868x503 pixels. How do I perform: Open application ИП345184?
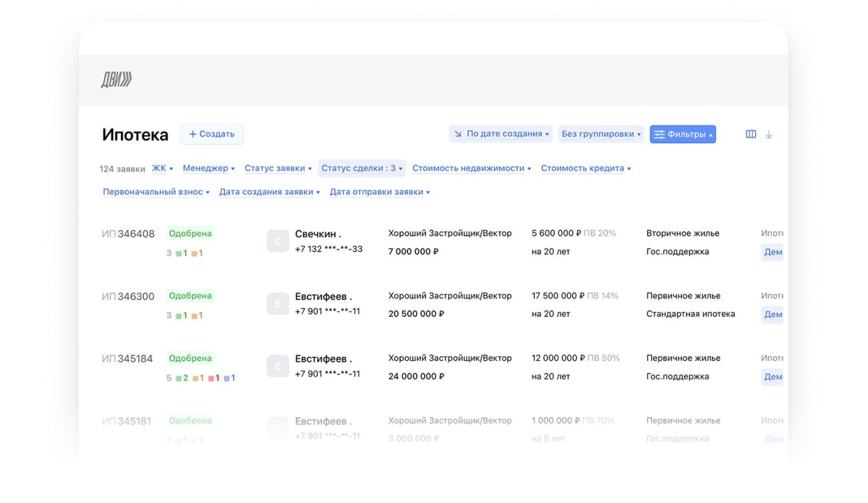[x=127, y=359]
